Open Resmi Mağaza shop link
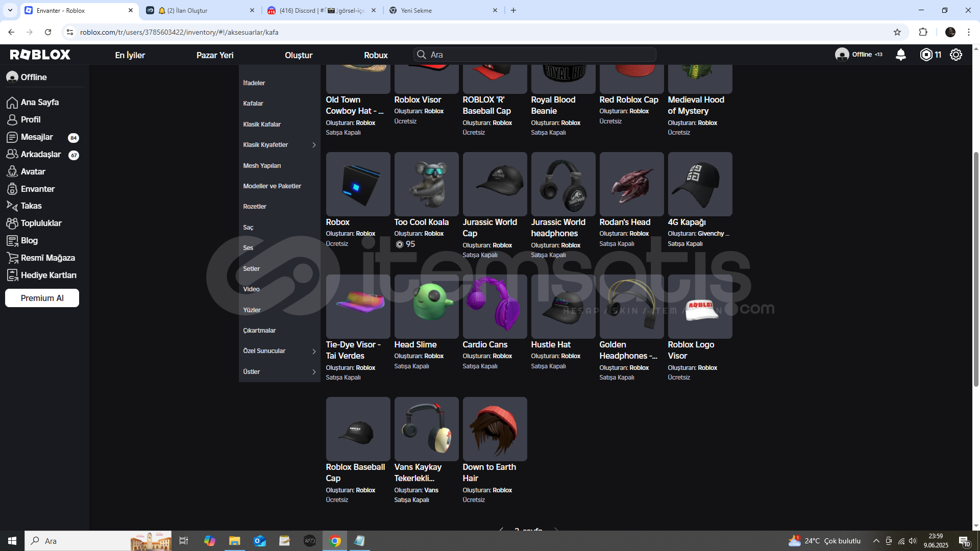Screen dimensions: 980x551 pos(47,258)
